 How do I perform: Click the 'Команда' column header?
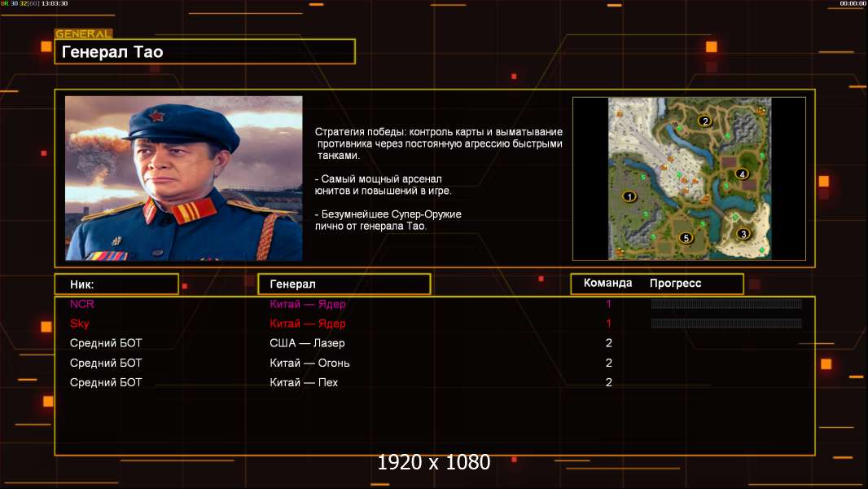[x=607, y=283]
